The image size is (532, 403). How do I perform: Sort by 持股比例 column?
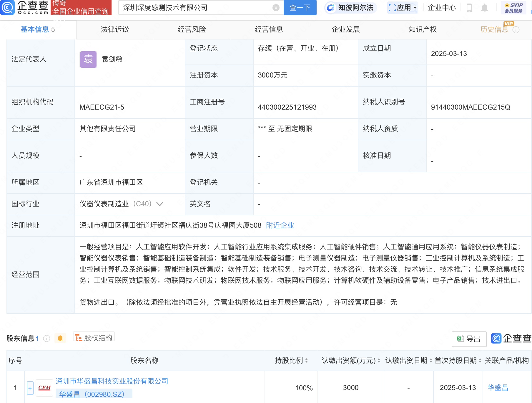pos(306,361)
